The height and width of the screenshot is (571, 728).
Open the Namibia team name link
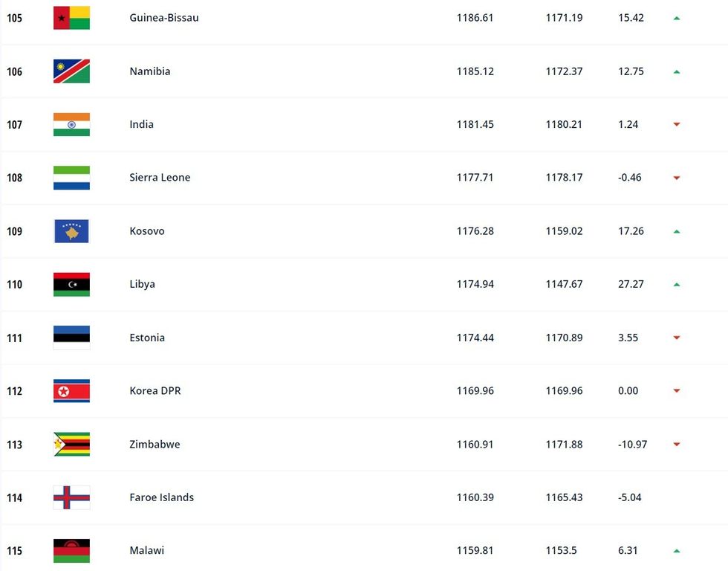tap(149, 71)
